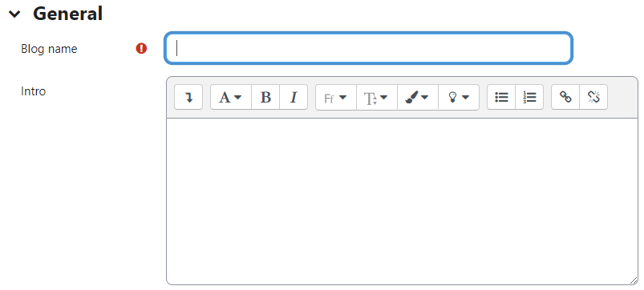Click the red required field icon
This screenshot has width=644, height=290.
pyautogui.click(x=141, y=48)
